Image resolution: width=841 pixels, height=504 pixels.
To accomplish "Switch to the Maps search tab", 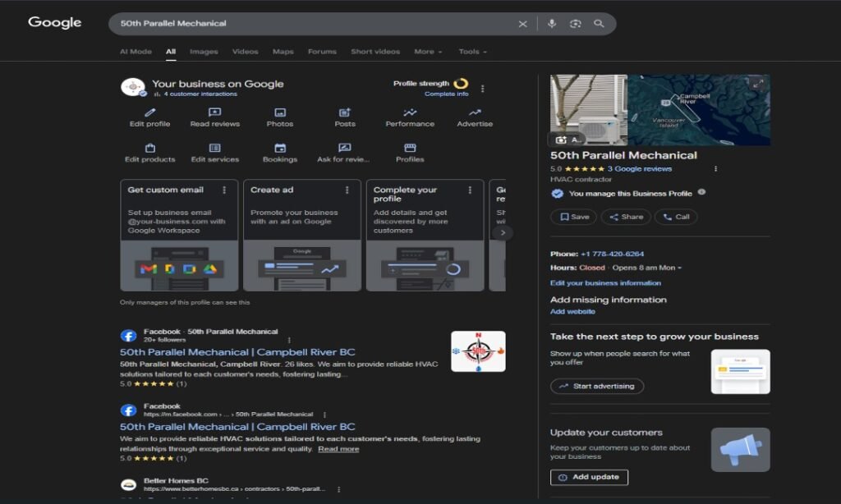I will click(x=283, y=51).
